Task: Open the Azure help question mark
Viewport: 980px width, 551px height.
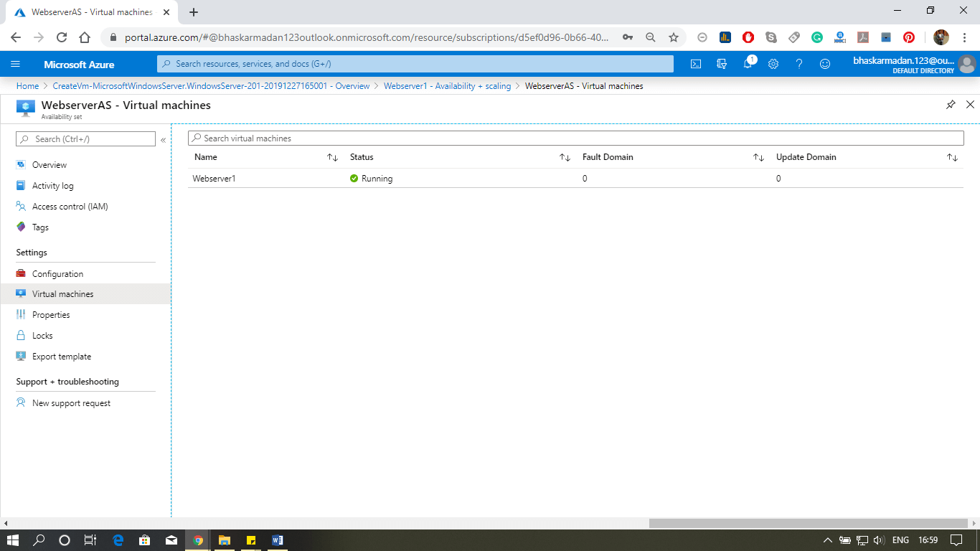Action: coord(799,64)
